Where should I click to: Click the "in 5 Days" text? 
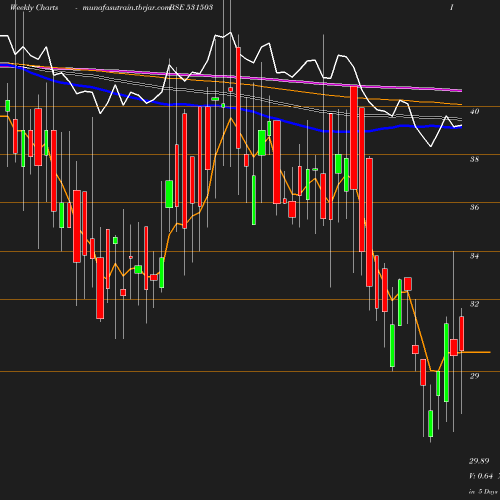[483, 492]
